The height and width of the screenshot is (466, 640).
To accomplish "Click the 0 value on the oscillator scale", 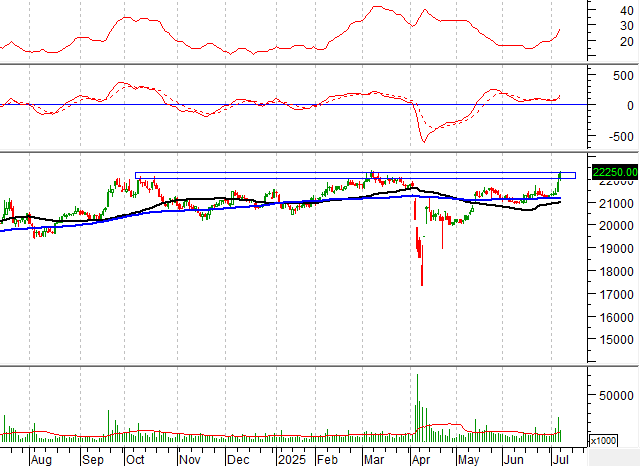I will [x=630, y=106].
